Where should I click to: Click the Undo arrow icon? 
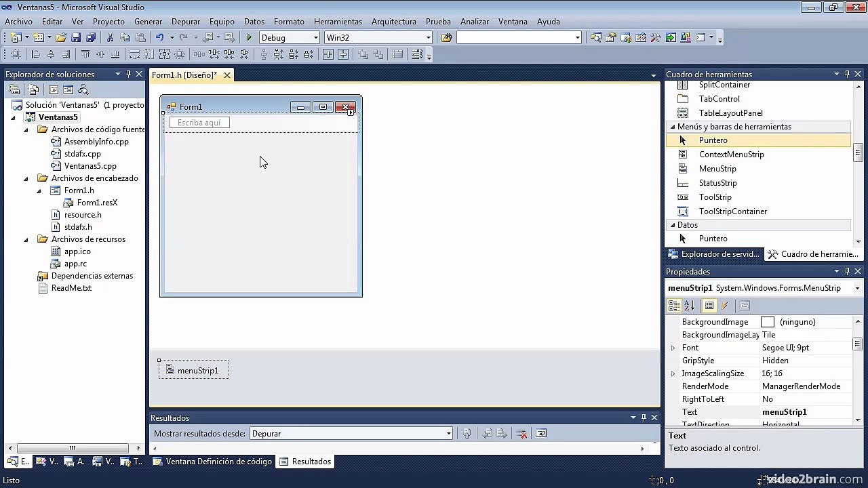coord(159,38)
